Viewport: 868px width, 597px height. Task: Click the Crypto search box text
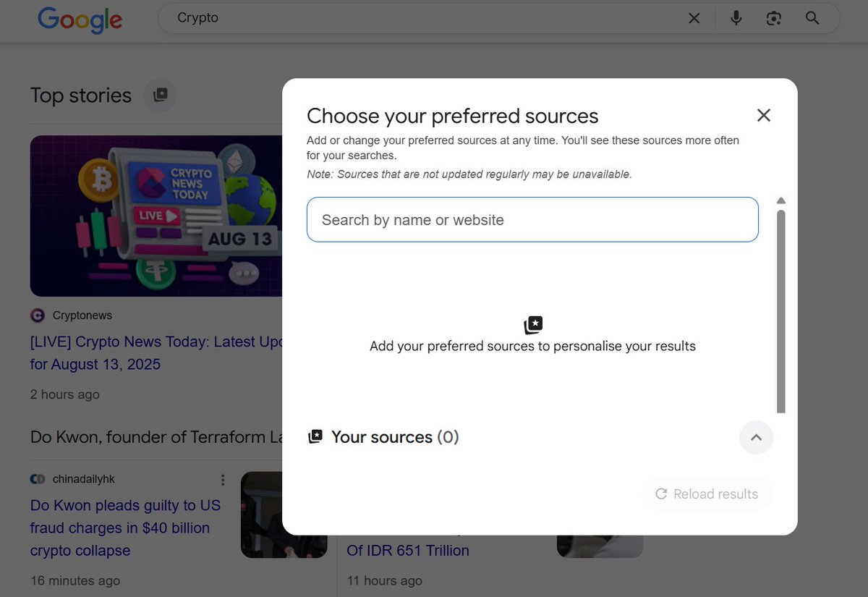point(197,18)
